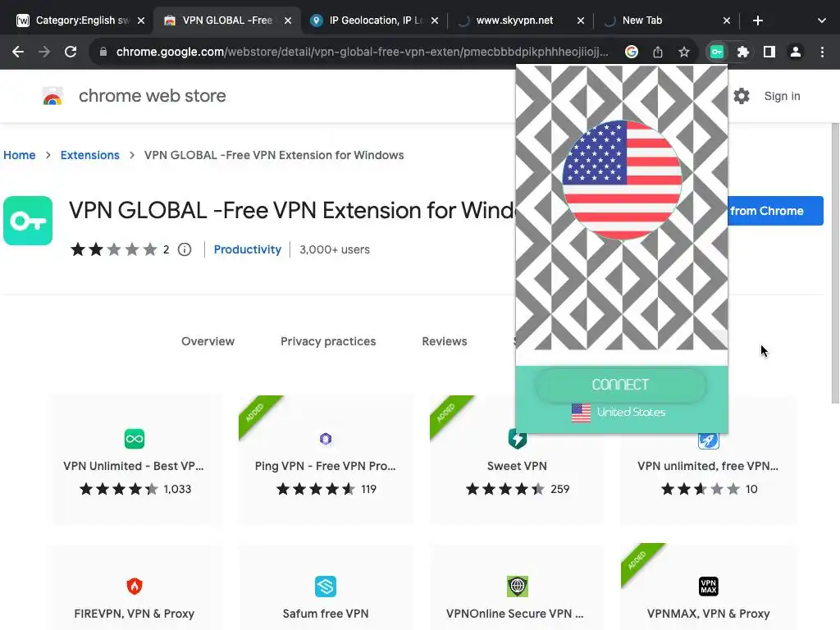Click Sweet VPN's 259 ratings count
840x630 pixels.
click(559, 489)
